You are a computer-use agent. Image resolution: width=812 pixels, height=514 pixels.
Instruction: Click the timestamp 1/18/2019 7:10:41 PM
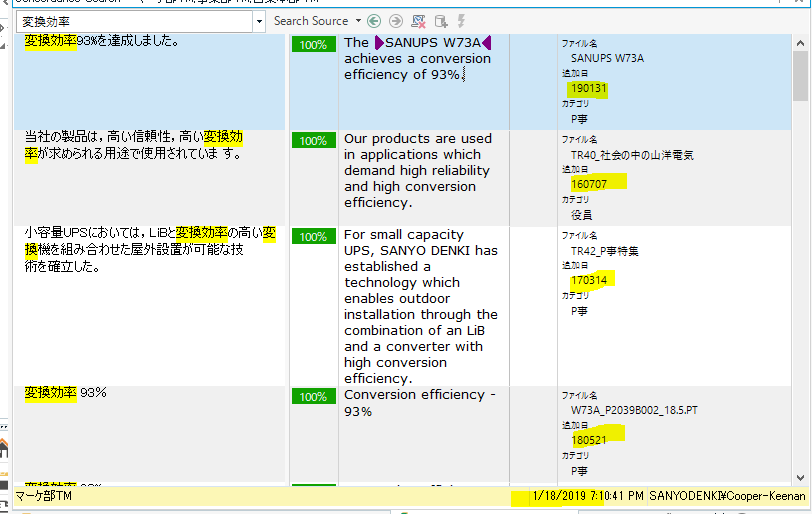click(588, 496)
